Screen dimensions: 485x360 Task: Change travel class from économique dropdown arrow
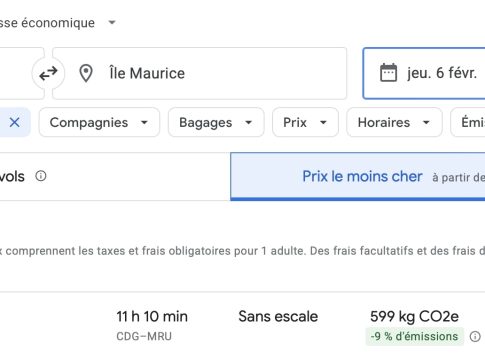pyautogui.click(x=112, y=23)
